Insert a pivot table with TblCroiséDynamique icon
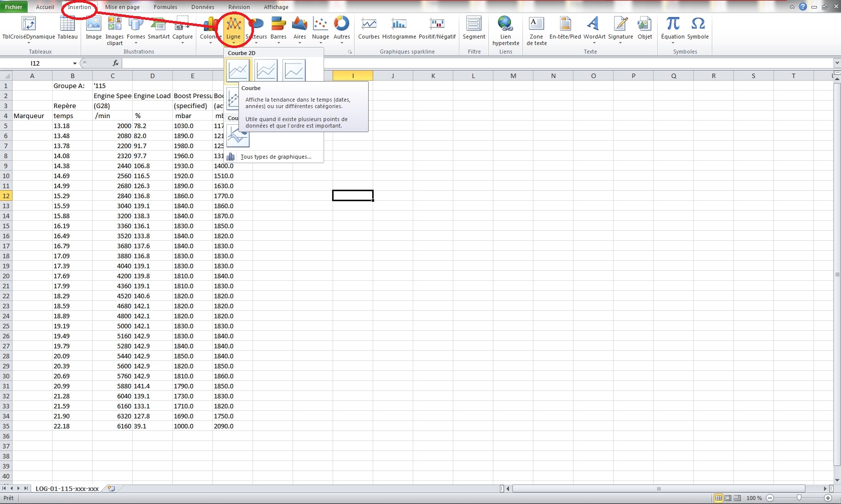841x504 pixels. pyautogui.click(x=29, y=28)
